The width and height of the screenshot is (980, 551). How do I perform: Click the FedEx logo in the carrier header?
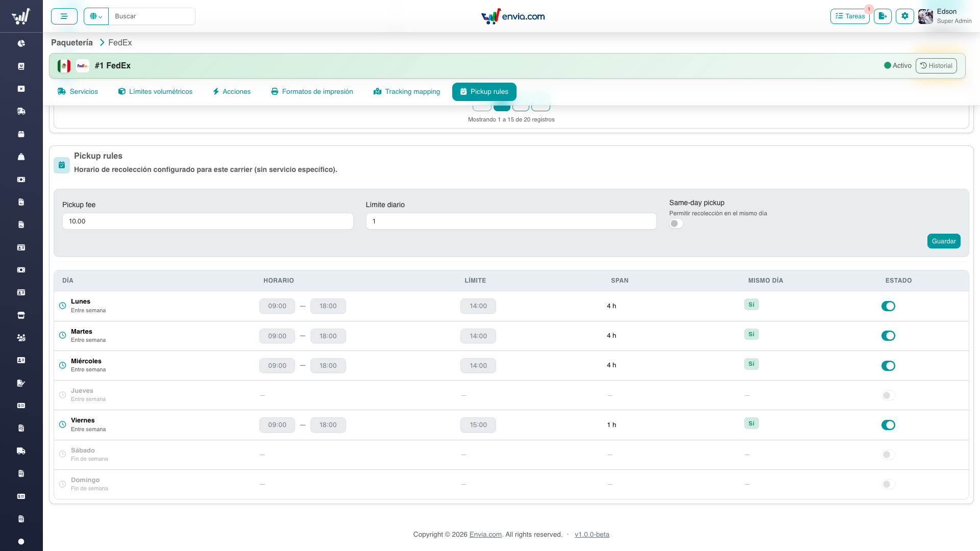point(83,66)
